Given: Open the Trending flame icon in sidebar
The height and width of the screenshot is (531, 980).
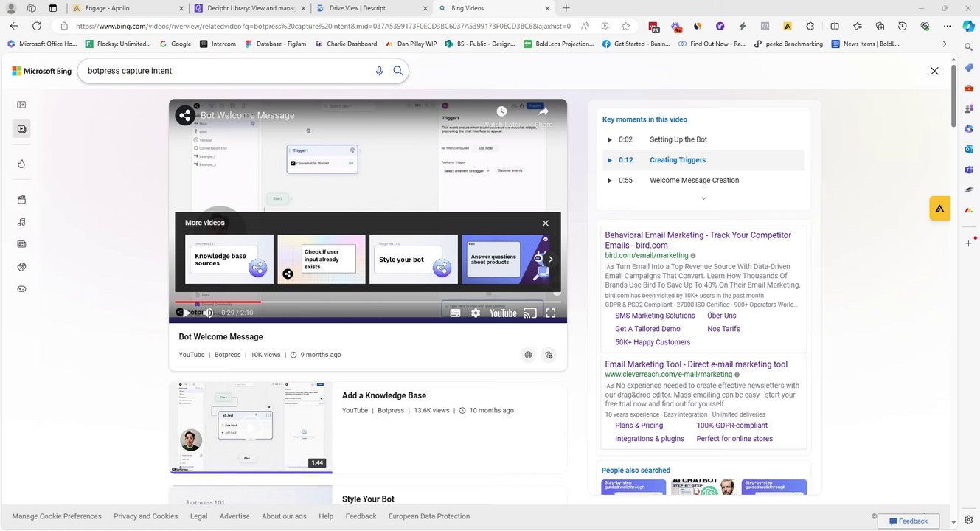Looking at the screenshot, I should click(x=21, y=164).
